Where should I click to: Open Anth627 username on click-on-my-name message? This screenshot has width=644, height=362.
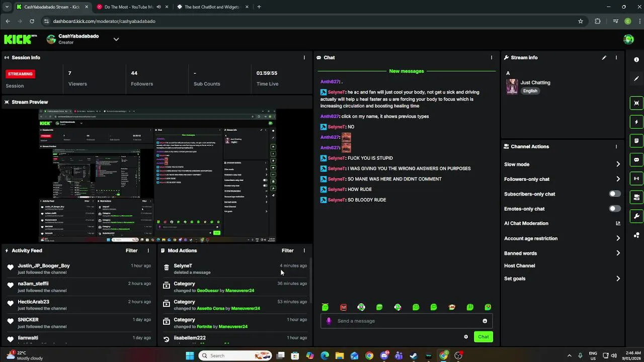(330, 117)
